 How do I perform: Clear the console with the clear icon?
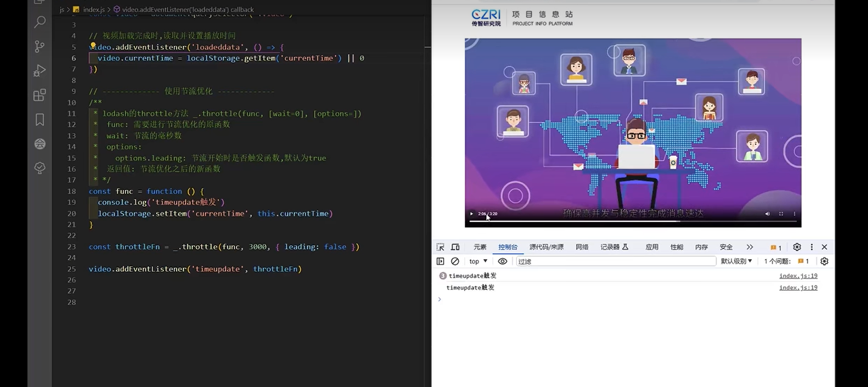point(455,261)
